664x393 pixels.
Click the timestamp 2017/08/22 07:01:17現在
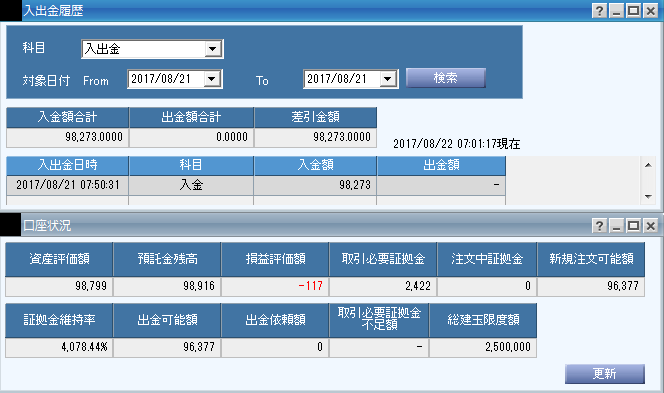click(x=456, y=144)
